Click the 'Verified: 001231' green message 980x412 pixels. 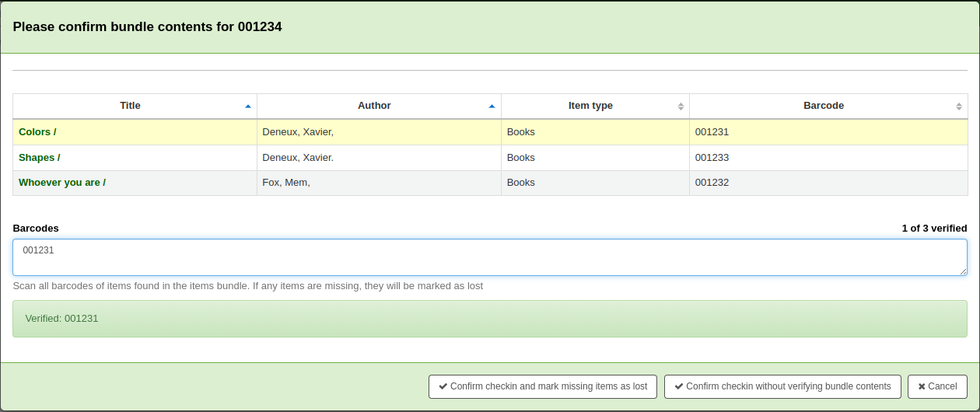62,319
